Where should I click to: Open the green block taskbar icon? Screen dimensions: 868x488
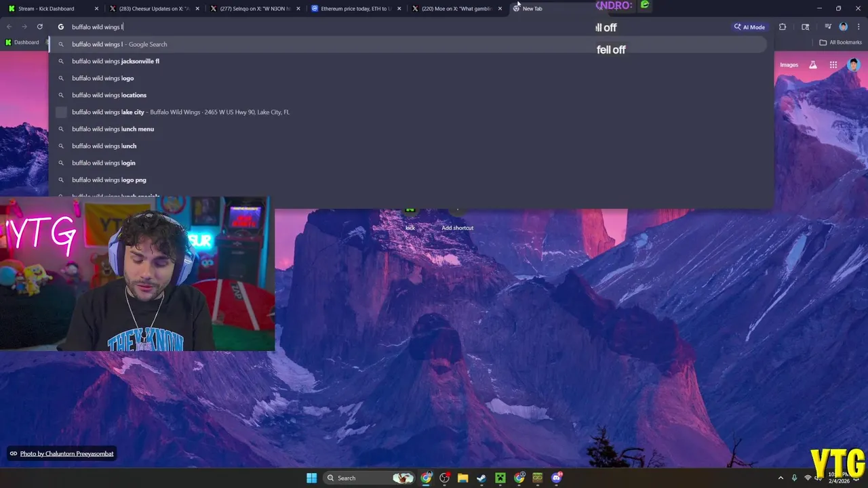(538, 478)
